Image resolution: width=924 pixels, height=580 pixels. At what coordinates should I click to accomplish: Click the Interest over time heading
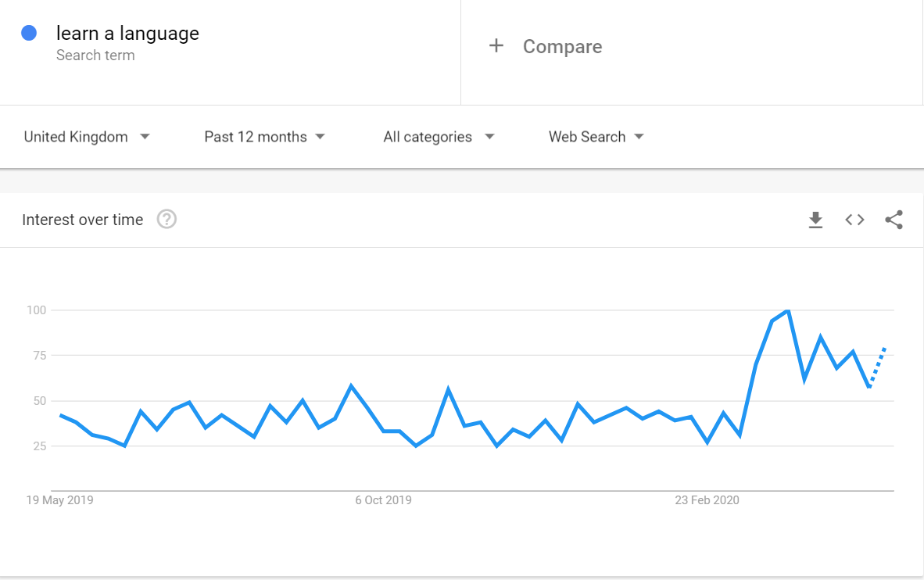coord(83,220)
